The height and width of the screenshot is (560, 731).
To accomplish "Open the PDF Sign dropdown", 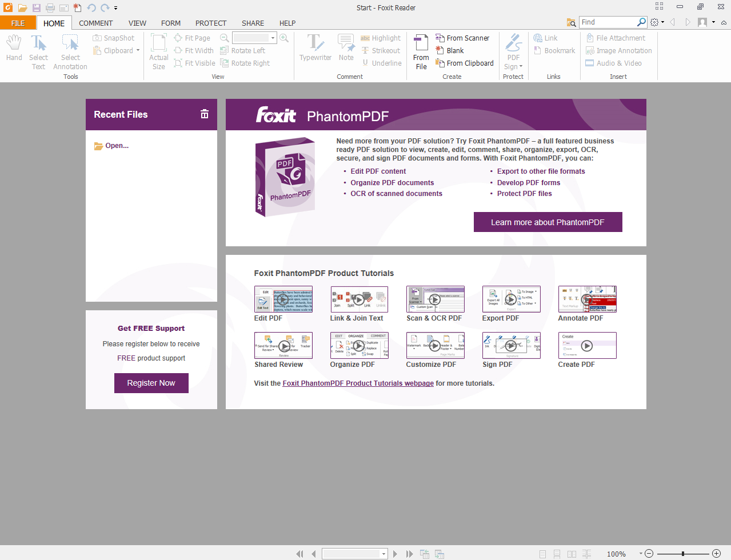I will point(513,52).
